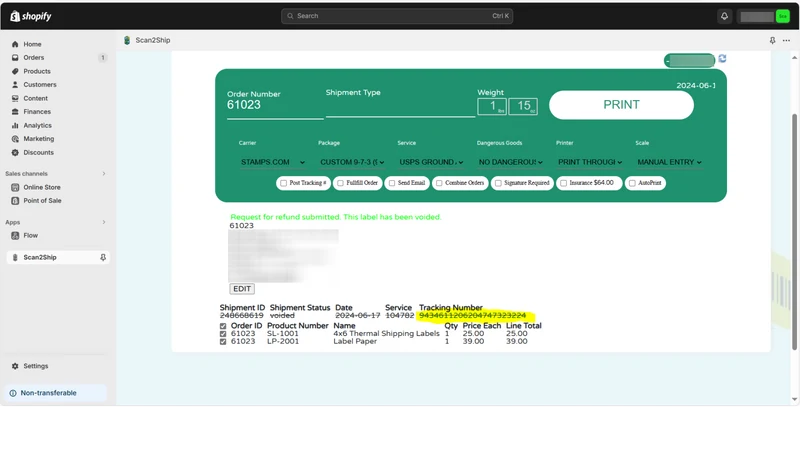Toggle the Post Tracking # checkbox
The height and width of the screenshot is (450, 800).
283,183
